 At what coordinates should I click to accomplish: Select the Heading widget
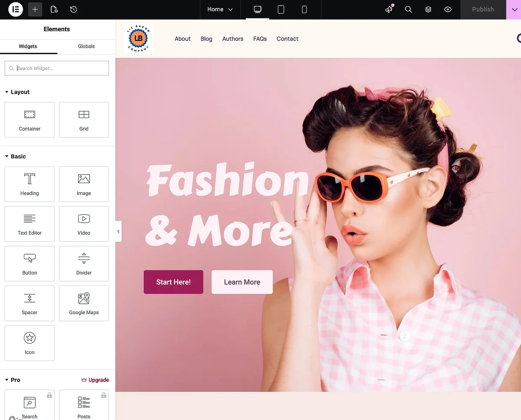point(30,184)
